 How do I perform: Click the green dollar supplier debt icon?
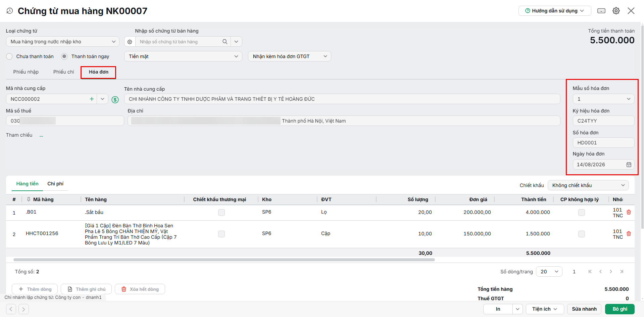click(115, 99)
